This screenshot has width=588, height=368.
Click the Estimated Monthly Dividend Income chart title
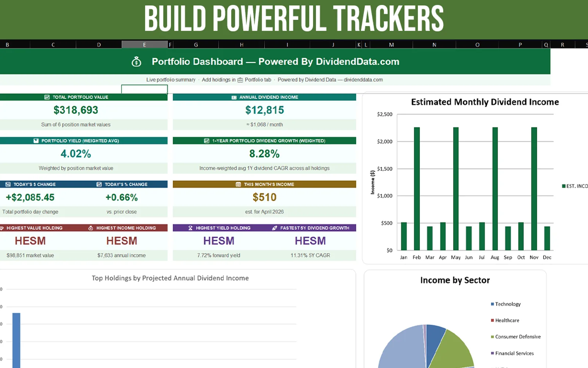(485, 102)
